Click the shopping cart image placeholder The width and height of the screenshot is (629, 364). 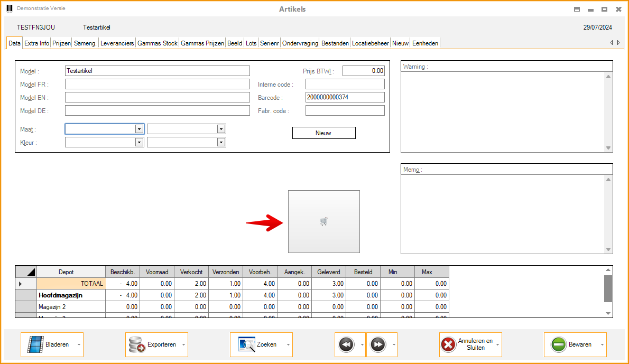click(x=324, y=222)
